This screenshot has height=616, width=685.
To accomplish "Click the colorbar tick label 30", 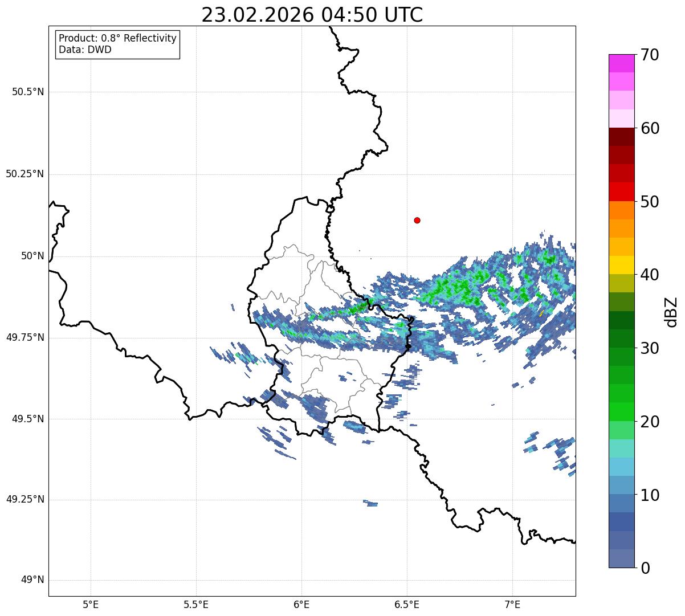I will coord(650,348).
